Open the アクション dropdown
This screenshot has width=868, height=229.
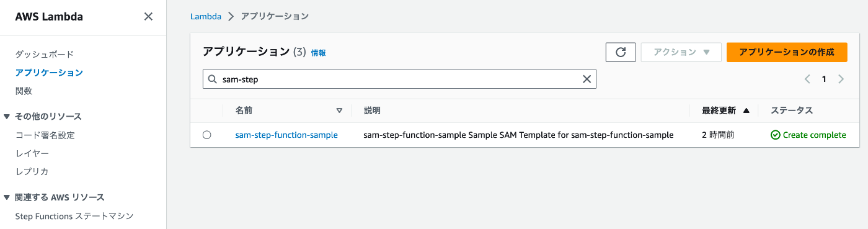[681, 52]
